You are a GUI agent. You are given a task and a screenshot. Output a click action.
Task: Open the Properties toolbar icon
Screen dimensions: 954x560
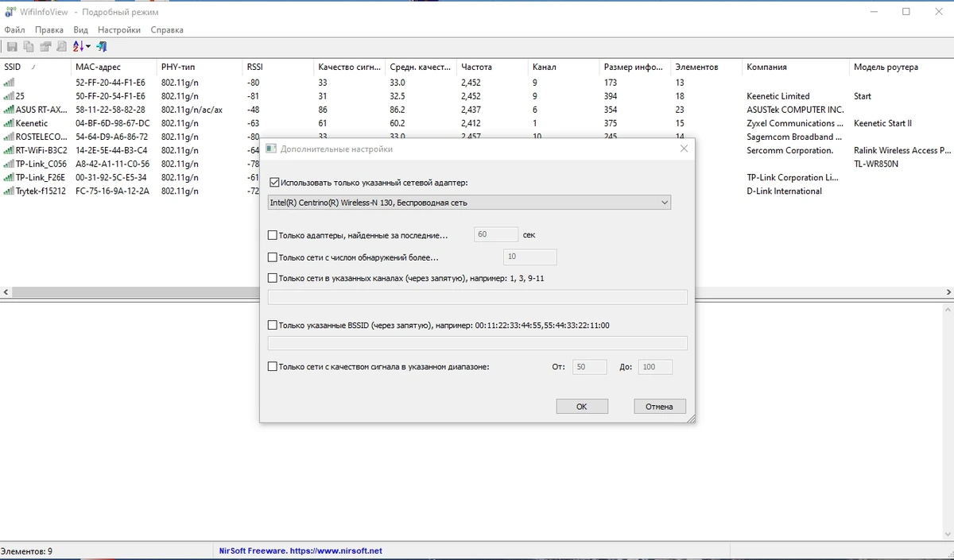(45, 47)
